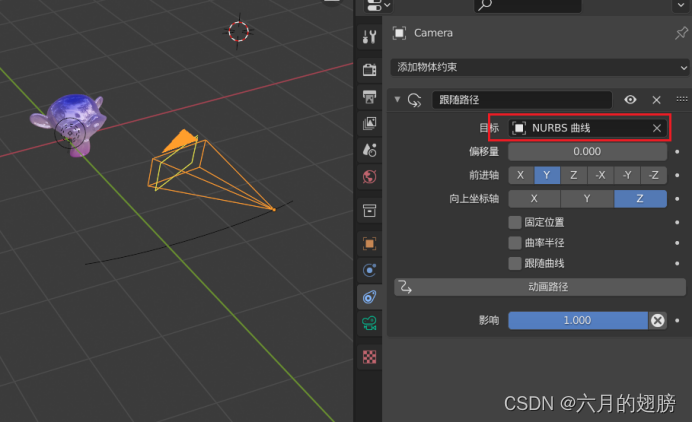Disable and keep transform button beside 影响
692x423 pixels.
658,321
